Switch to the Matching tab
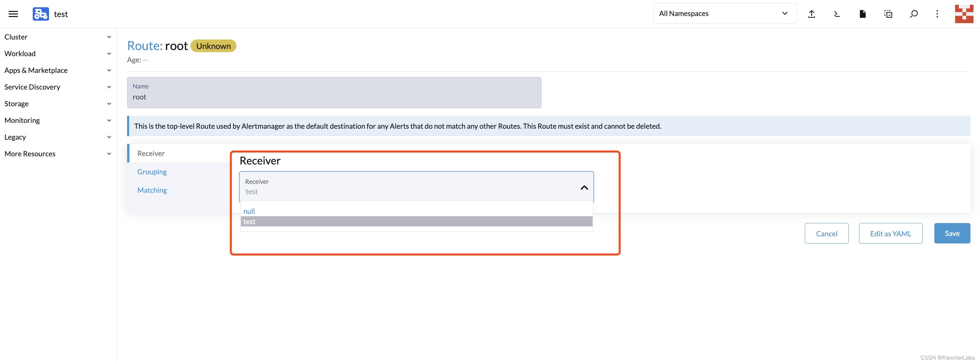 (x=152, y=190)
